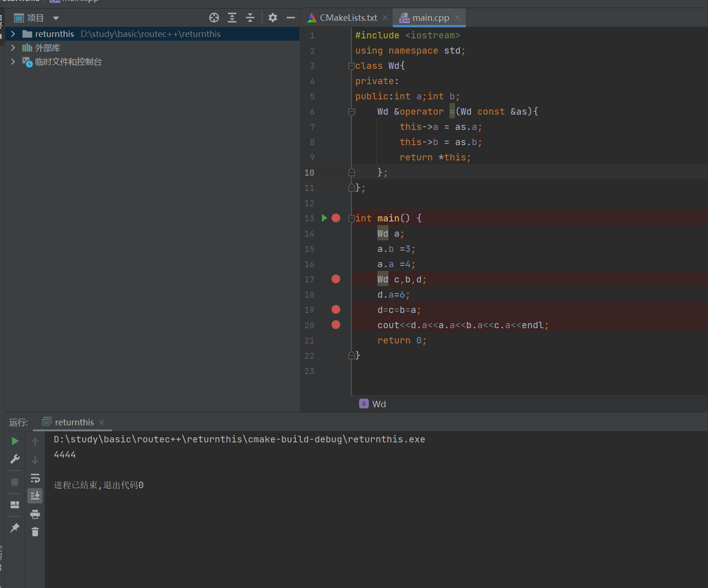Image resolution: width=708 pixels, height=588 pixels.
Task: Click the Wd breadcrumb below the editor
Action: tap(373, 404)
